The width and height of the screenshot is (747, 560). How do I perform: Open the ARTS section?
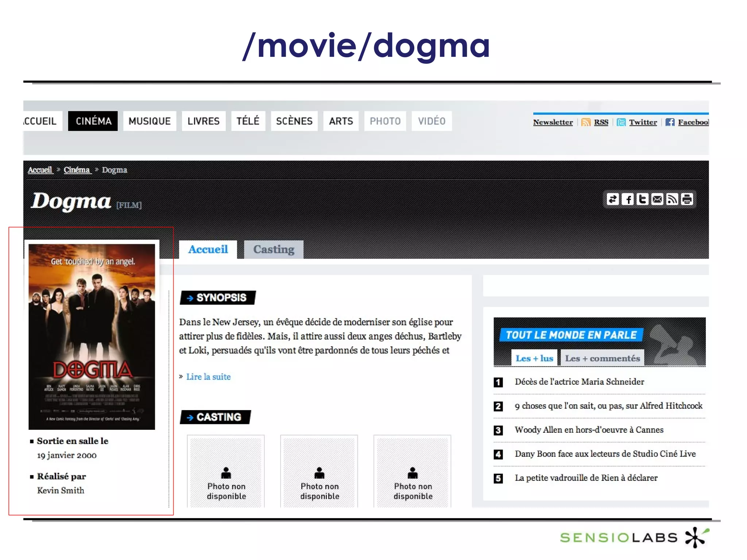[x=341, y=121]
